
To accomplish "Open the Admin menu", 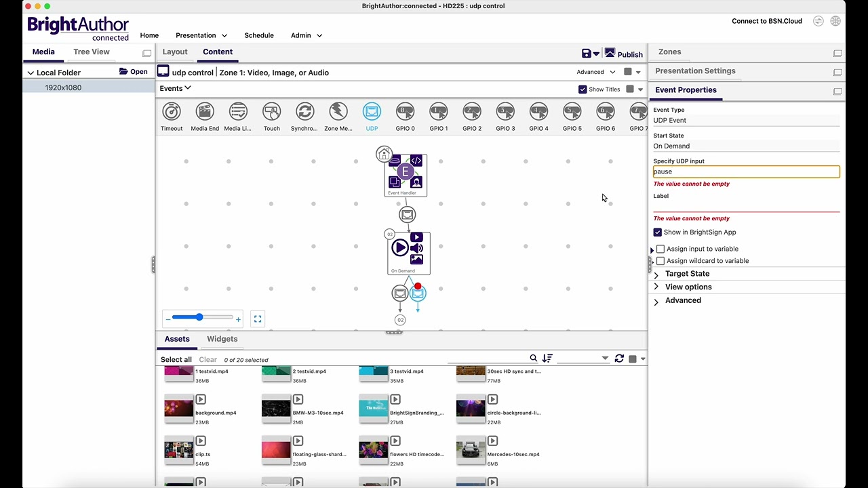I will tap(307, 35).
